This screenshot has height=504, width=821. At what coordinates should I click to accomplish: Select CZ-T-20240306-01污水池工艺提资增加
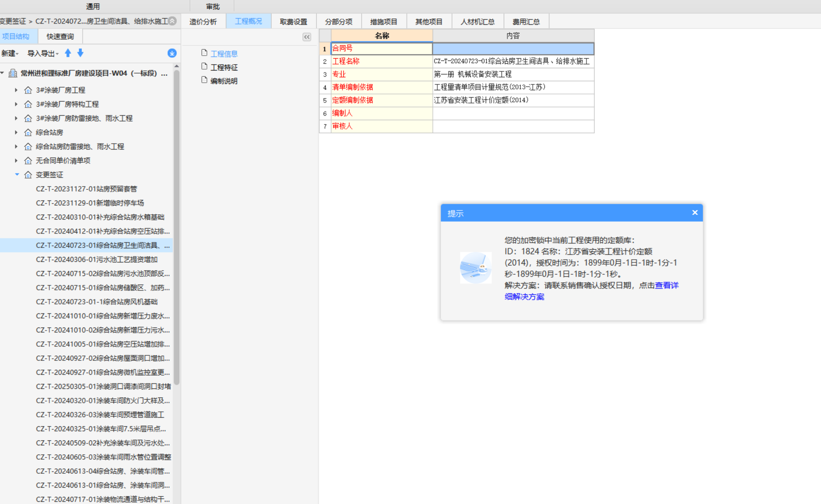click(x=97, y=259)
